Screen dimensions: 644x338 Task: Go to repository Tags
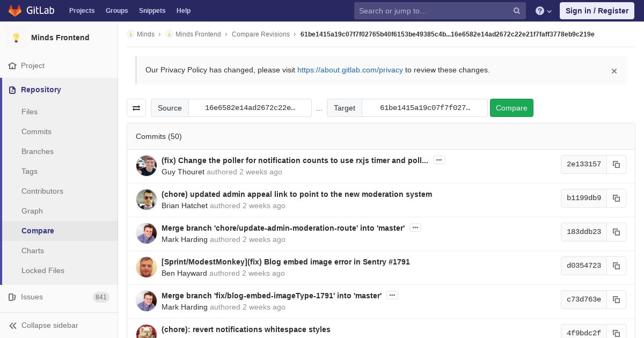coord(30,171)
